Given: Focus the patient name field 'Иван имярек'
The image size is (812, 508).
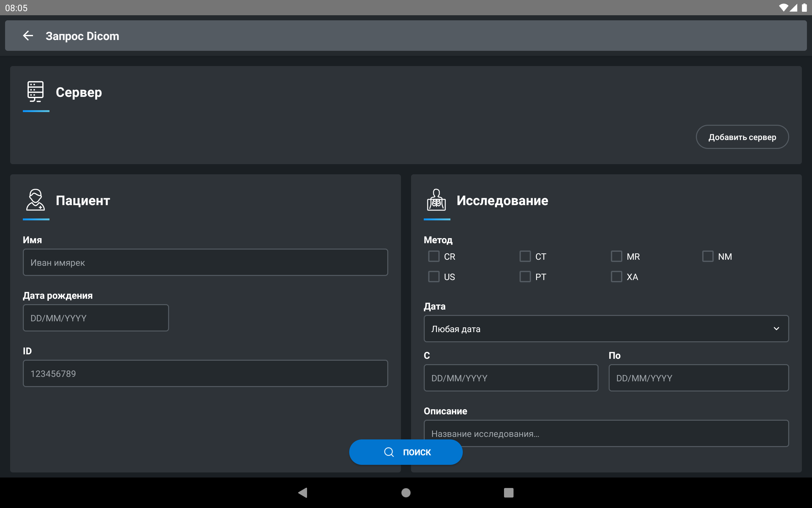Looking at the screenshot, I should [x=205, y=262].
